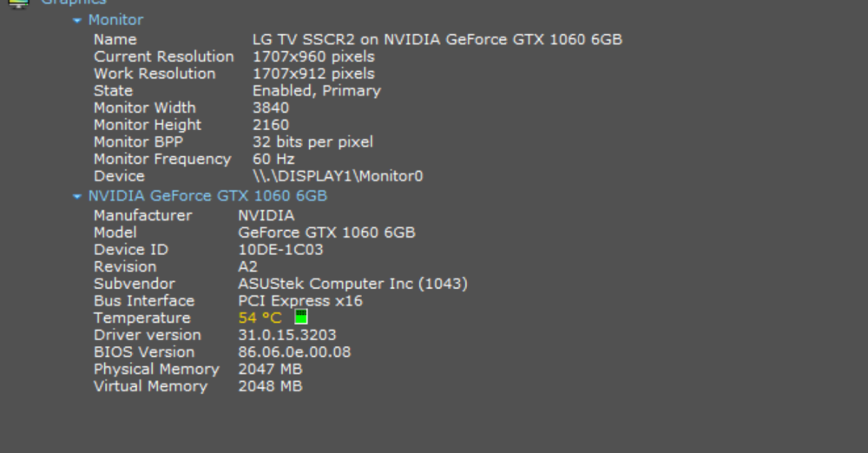Image resolution: width=868 pixels, height=453 pixels.
Task: Select the Physical Memory 2047 MB value
Action: pos(270,370)
